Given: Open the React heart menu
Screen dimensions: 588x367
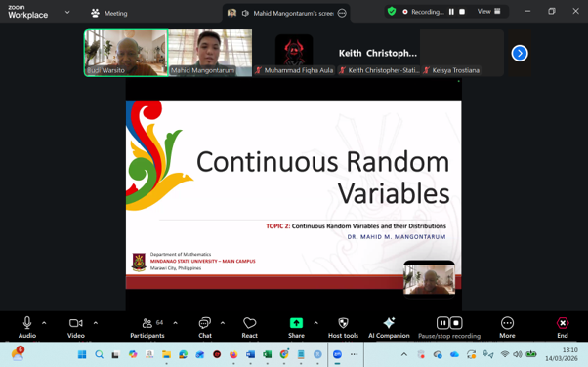Looking at the screenshot, I should tap(249, 327).
